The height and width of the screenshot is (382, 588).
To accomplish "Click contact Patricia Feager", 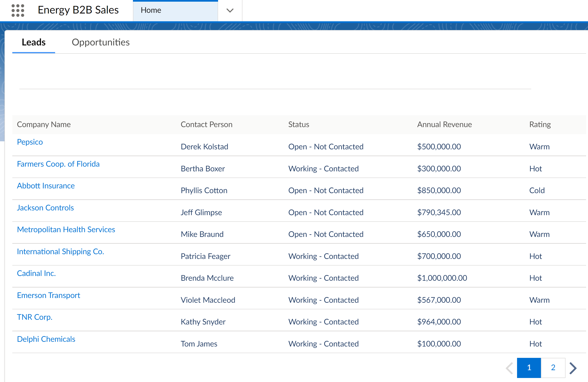I will (x=206, y=256).
